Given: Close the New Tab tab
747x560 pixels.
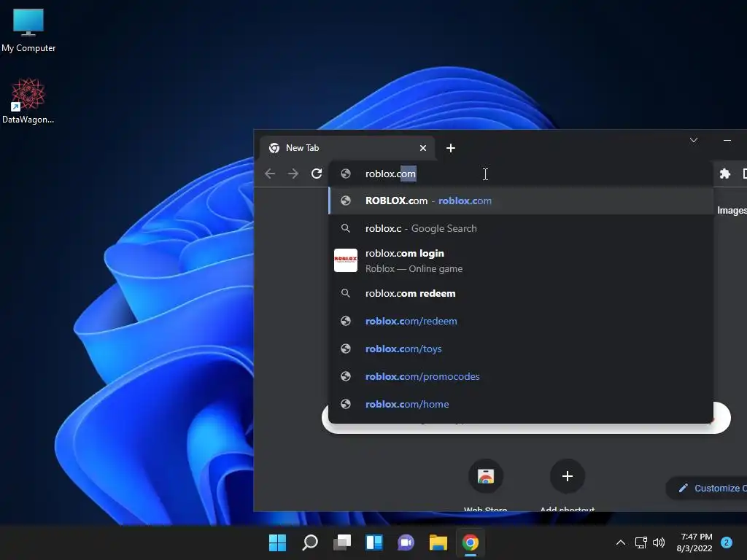Looking at the screenshot, I should coord(423,148).
